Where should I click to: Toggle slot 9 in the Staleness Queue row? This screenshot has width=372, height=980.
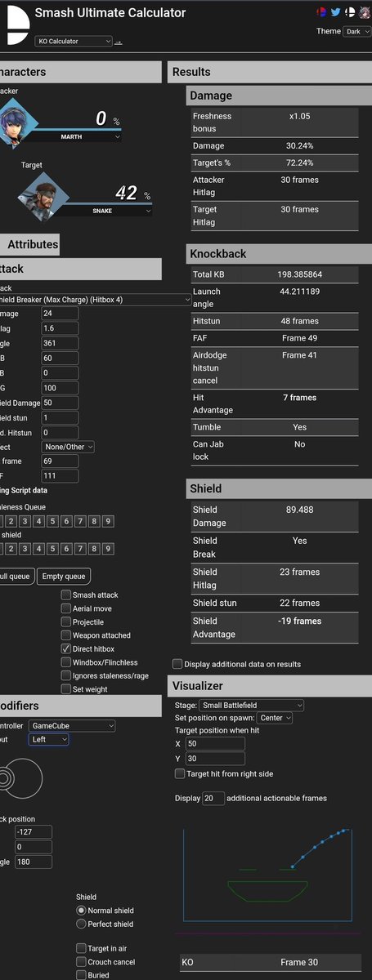pos(108,521)
